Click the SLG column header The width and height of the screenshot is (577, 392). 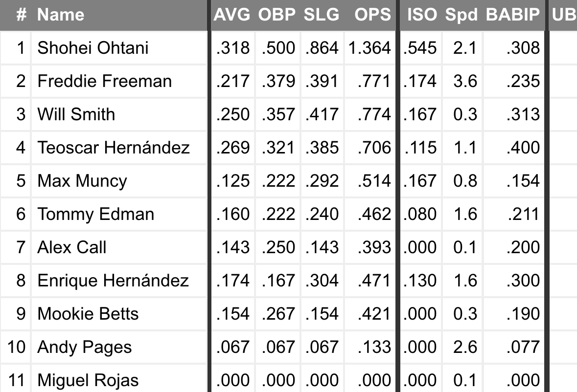322,15
